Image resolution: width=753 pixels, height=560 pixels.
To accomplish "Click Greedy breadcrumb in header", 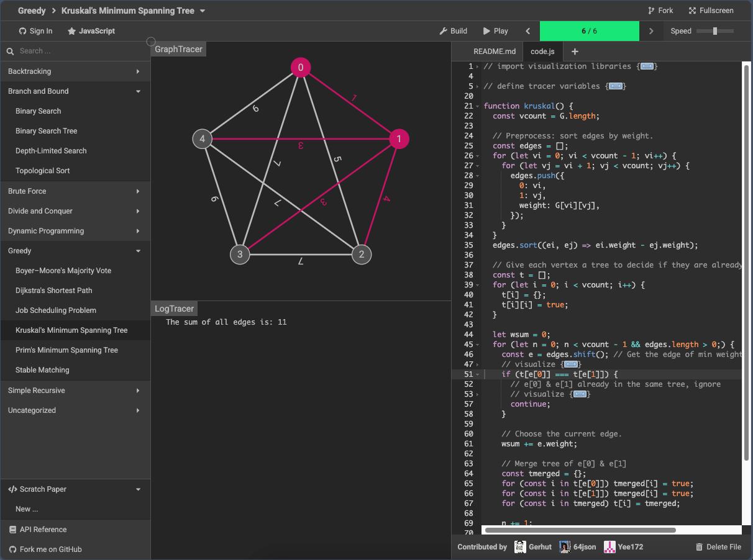I will (32, 11).
